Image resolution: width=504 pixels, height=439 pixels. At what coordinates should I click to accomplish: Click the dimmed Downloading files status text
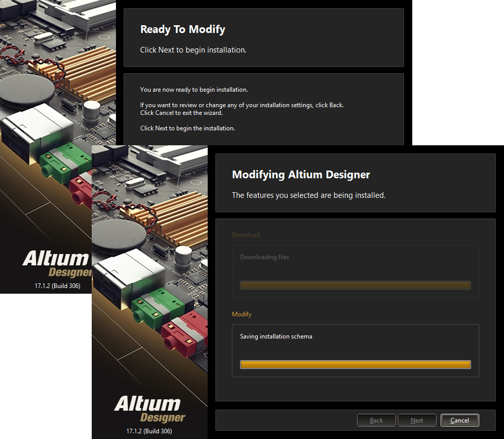pyautogui.click(x=264, y=257)
